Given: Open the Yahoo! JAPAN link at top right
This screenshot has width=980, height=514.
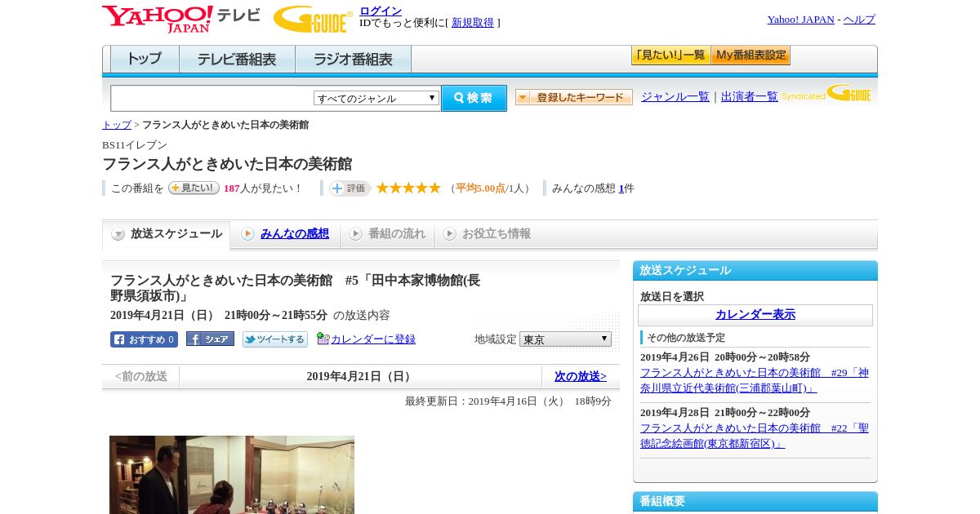Looking at the screenshot, I should [800, 20].
